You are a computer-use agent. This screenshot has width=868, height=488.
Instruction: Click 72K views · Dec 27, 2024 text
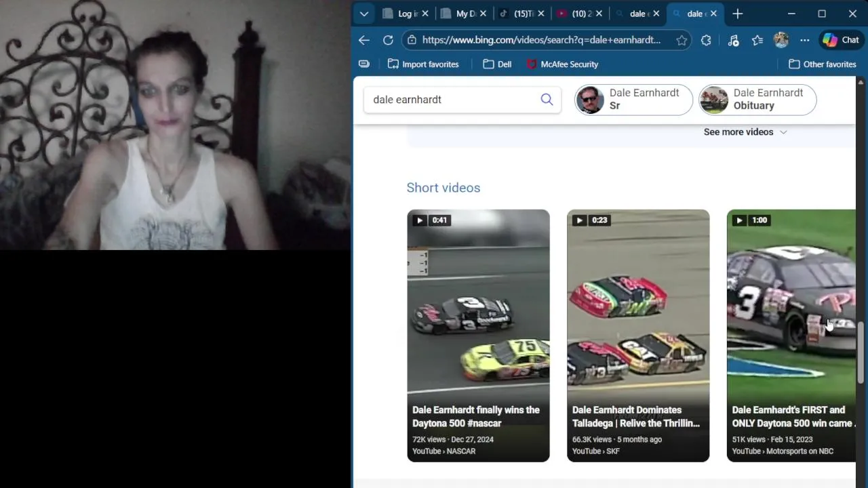click(x=453, y=439)
